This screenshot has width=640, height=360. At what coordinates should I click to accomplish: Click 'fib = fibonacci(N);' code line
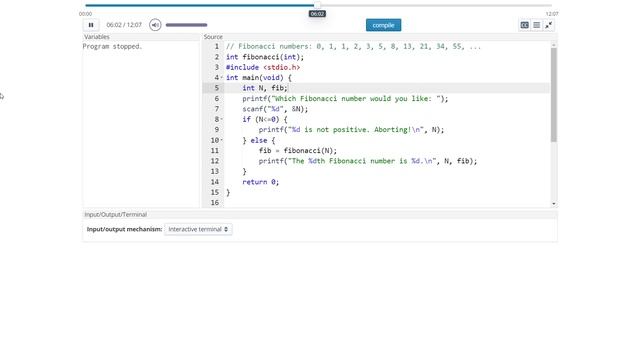click(x=298, y=151)
